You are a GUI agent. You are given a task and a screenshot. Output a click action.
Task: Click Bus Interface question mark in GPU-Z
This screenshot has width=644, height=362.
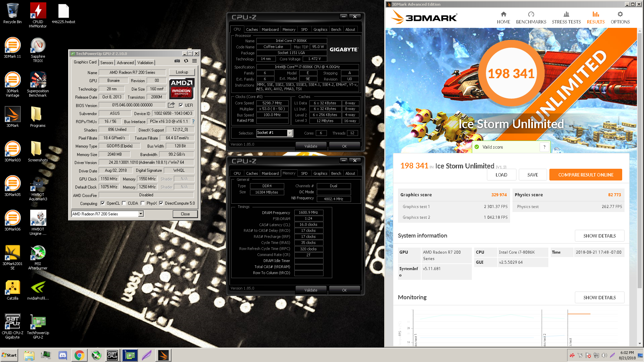(x=193, y=121)
